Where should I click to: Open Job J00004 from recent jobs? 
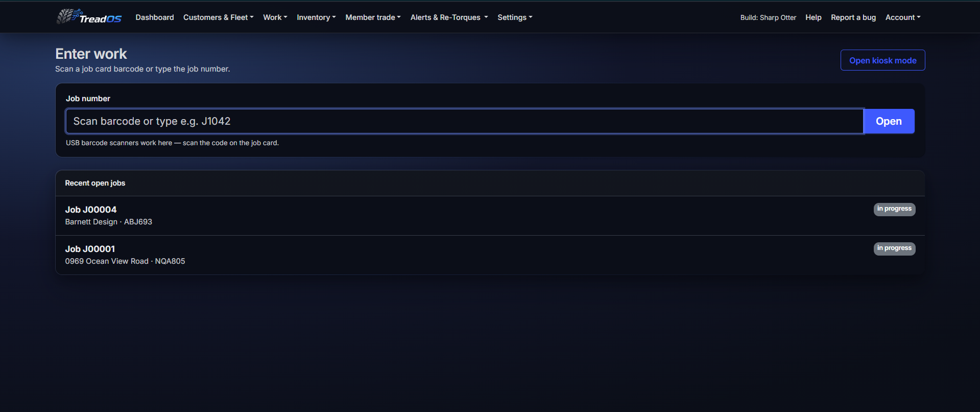[490, 216]
